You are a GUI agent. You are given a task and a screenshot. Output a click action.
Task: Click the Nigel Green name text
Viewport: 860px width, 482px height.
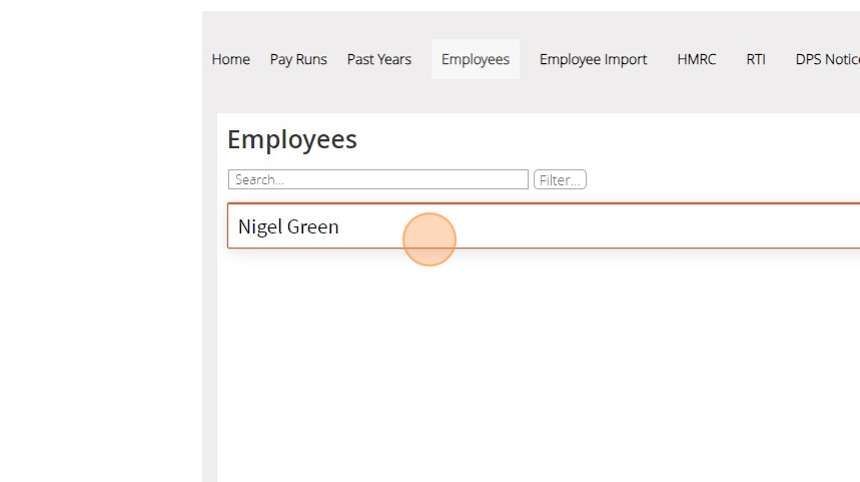point(288,227)
